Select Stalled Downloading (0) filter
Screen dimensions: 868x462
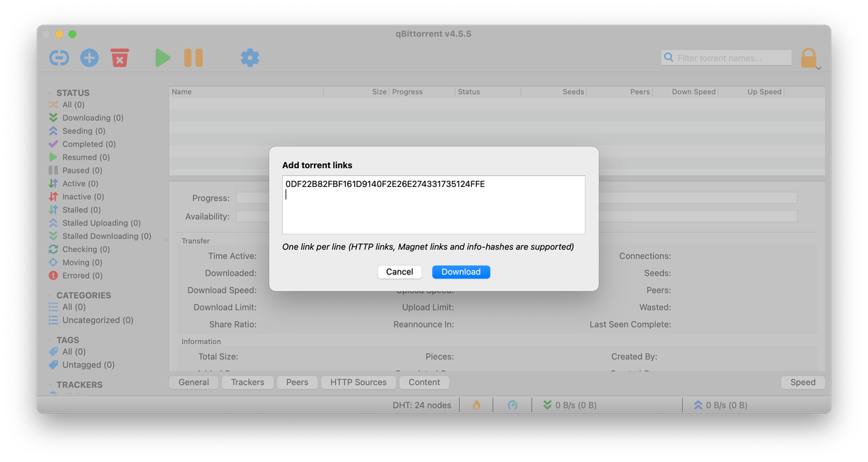tap(100, 236)
